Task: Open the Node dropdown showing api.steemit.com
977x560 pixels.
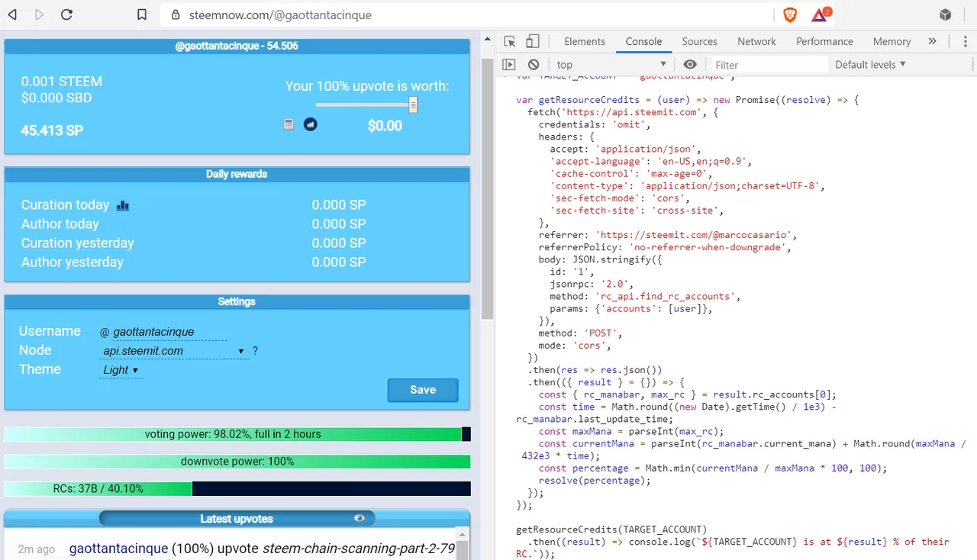Action: point(173,351)
